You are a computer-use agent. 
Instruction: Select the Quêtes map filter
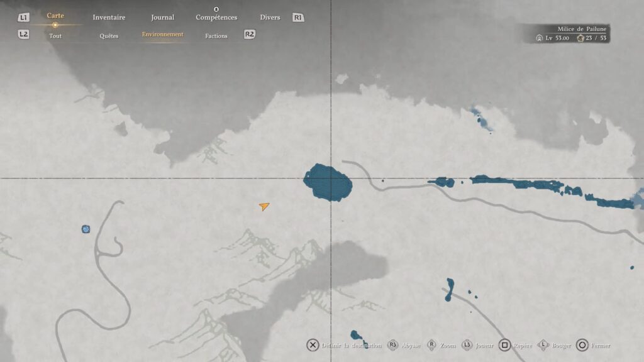tap(109, 36)
